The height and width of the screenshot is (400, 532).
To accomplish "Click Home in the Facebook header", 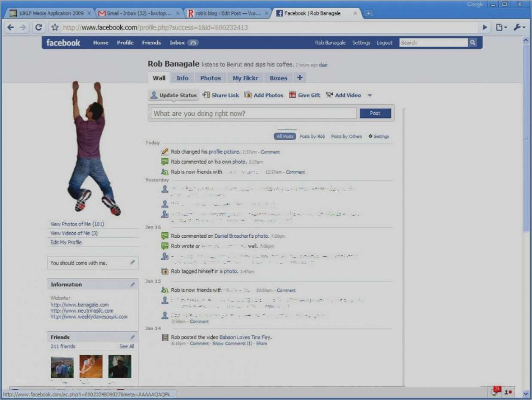I will pos(101,43).
